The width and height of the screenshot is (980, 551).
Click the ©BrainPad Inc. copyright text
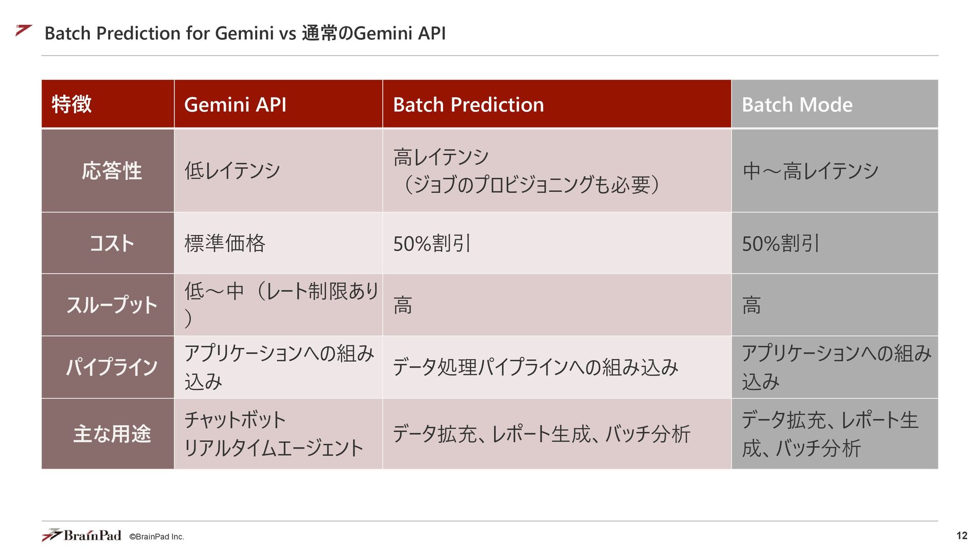click(157, 537)
